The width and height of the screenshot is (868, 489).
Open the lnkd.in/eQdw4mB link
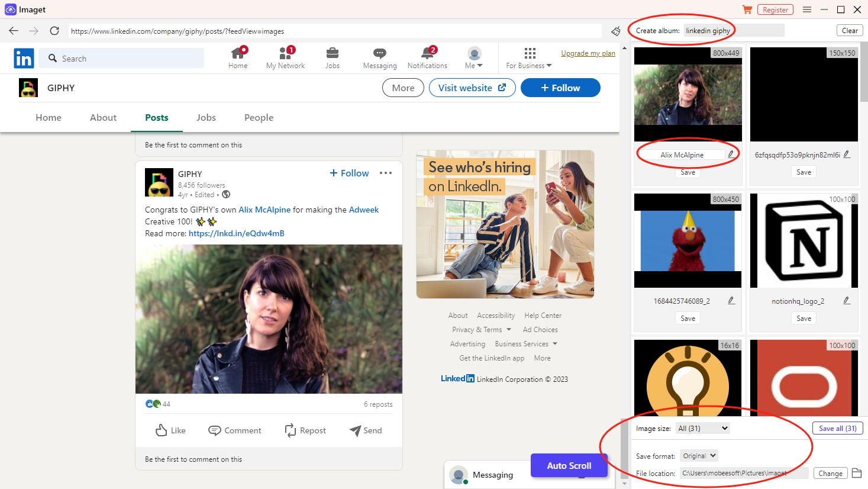pos(237,233)
